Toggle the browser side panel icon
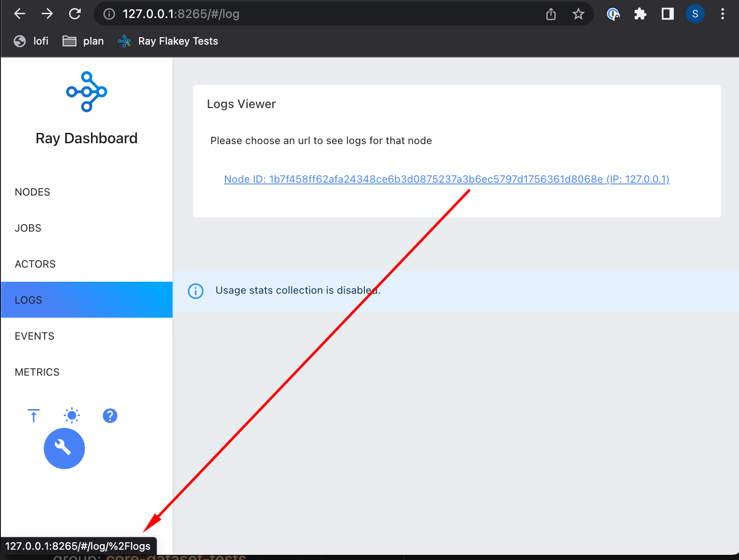 coord(668,14)
